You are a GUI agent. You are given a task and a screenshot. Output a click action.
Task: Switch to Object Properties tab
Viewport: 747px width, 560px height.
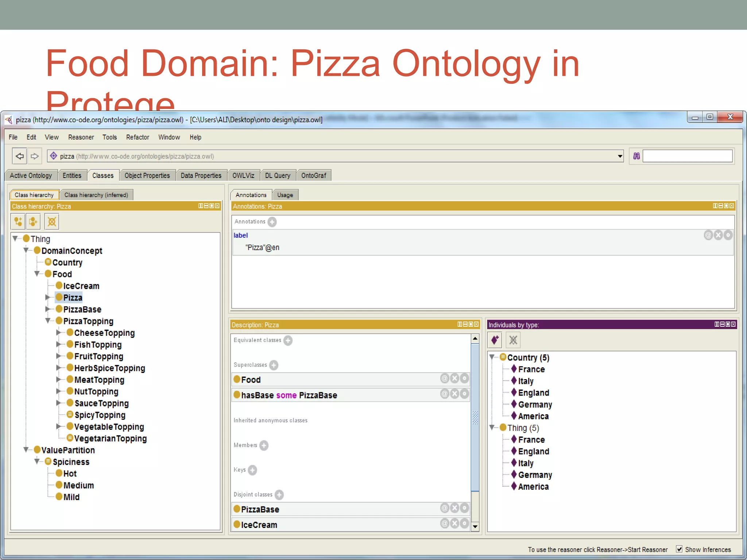coord(147,175)
